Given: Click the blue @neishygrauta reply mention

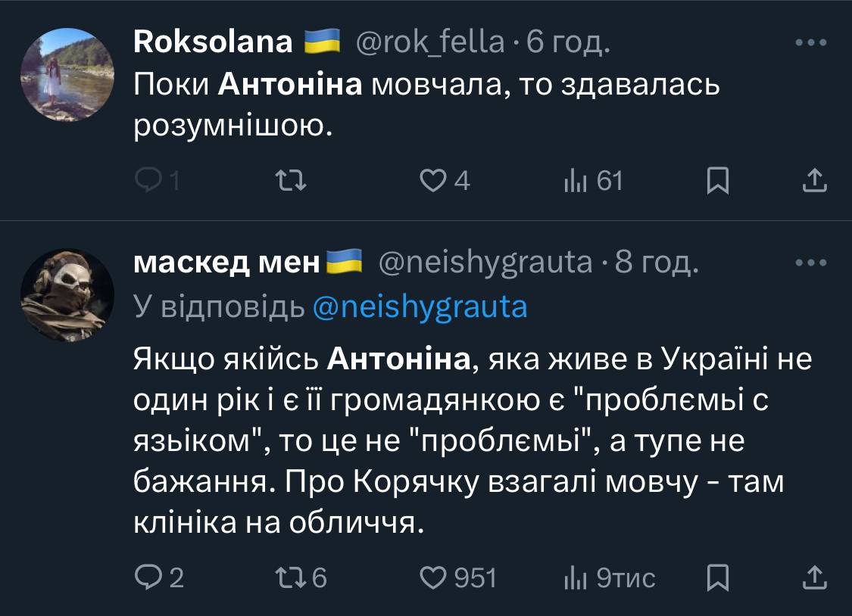Looking at the screenshot, I should tap(419, 306).
